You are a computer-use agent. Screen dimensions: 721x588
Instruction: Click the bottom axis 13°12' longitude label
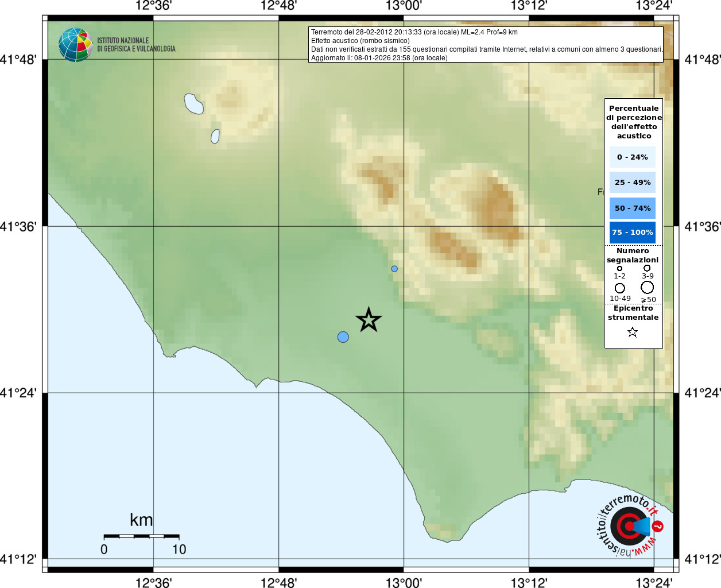pos(529,582)
